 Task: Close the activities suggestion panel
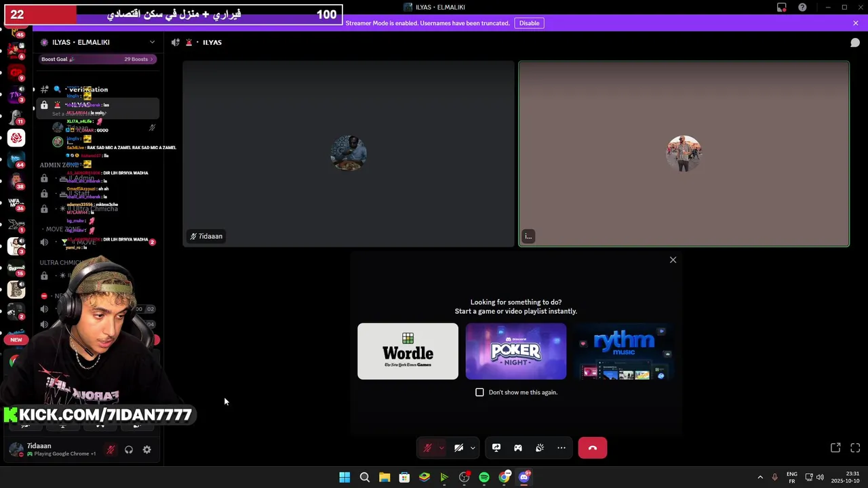click(x=673, y=260)
